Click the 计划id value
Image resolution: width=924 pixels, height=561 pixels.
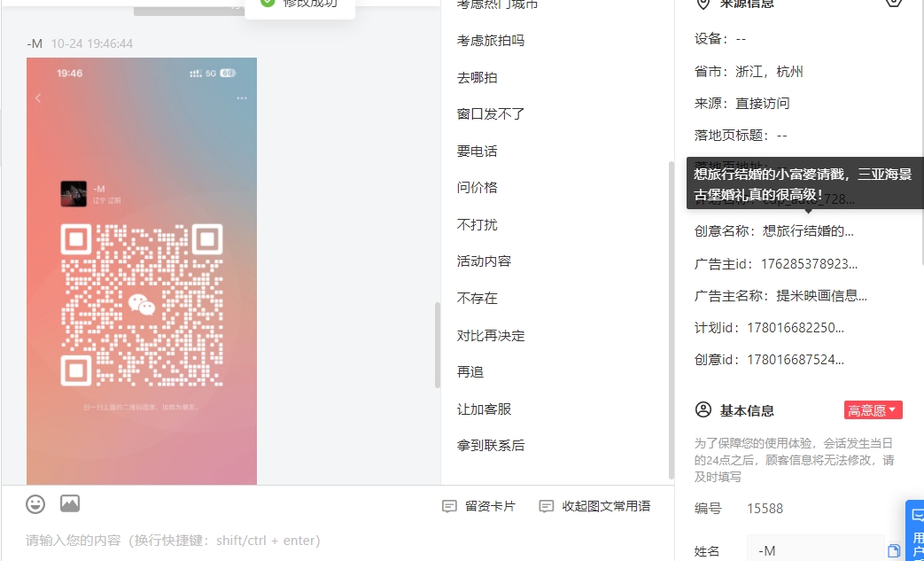click(x=796, y=328)
